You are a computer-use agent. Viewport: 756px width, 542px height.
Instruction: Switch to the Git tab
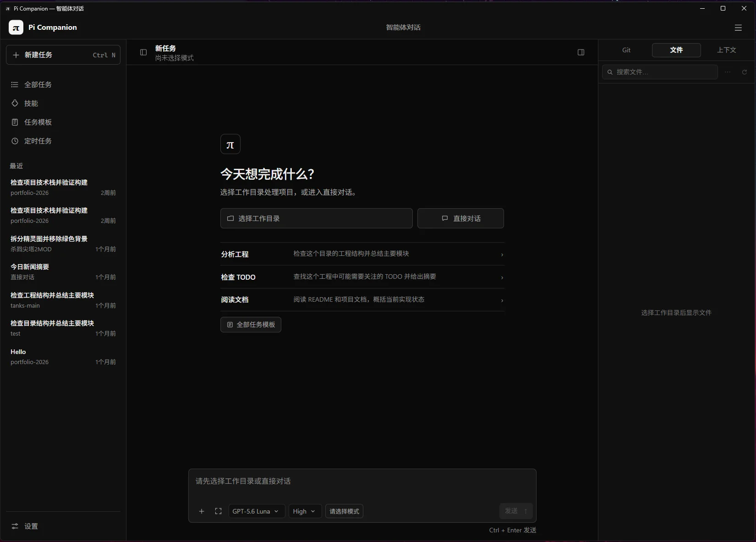[x=626, y=50]
